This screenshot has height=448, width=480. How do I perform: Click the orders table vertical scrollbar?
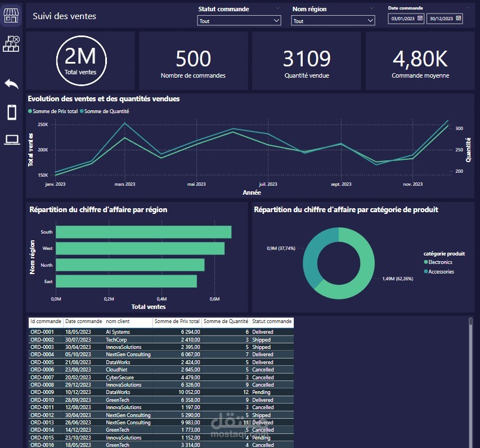tap(470, 383)
